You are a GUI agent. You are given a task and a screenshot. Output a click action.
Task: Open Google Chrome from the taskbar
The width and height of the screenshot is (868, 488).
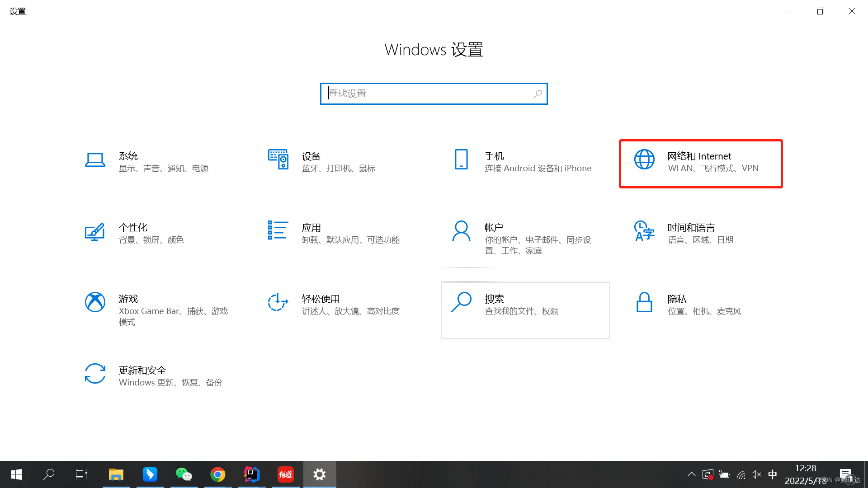218,474
